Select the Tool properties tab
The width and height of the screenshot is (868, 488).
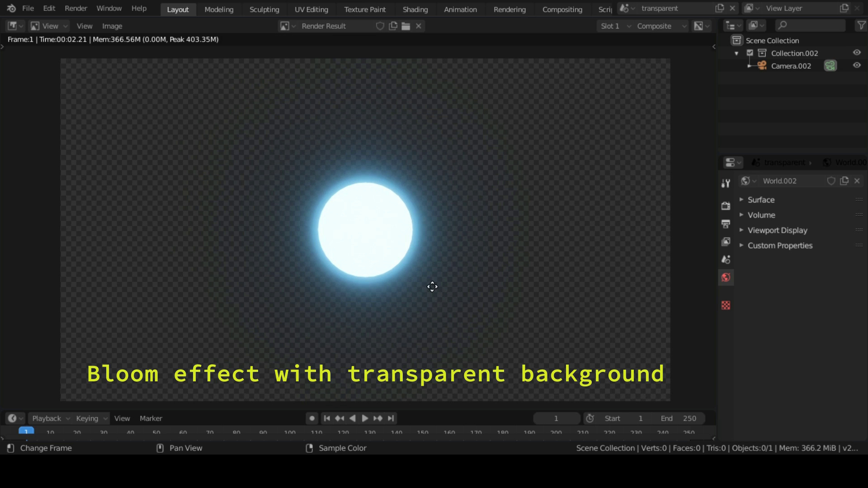(726, 183)
